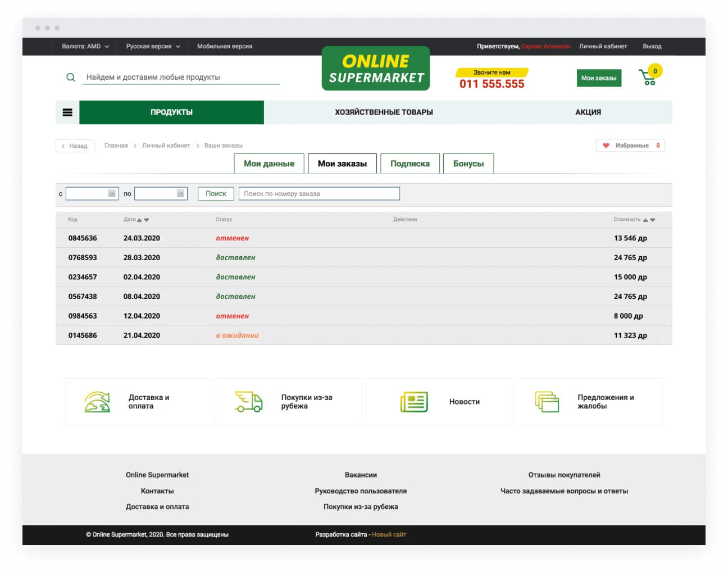The width and height of the screenshot is (728, 572).
Task: Click the suggestions and complaints icon
Action: (x=547, y=402)
